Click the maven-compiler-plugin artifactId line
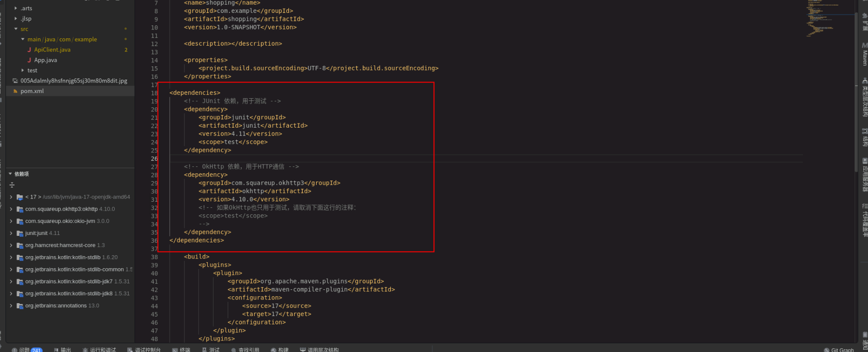Viewport: 868px width, 352px height. pos(311,289)
